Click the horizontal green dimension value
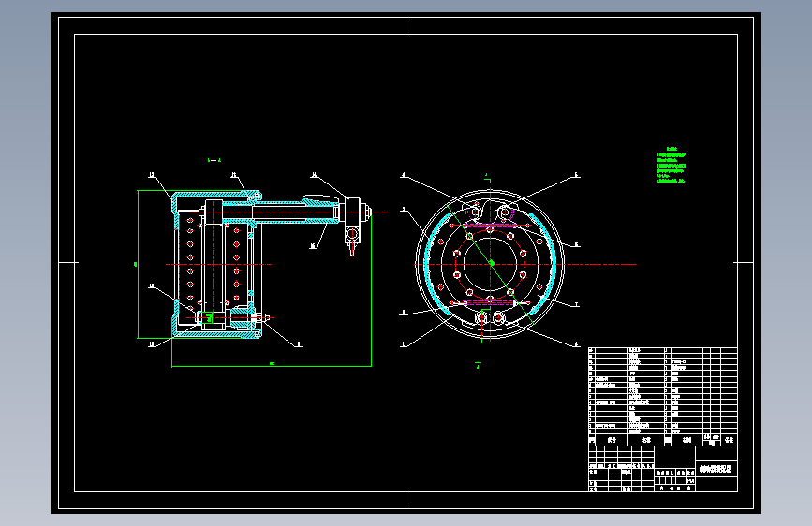The height and width of the screenshot is (526, 812). pyautogui.click(x=272, y=363)
